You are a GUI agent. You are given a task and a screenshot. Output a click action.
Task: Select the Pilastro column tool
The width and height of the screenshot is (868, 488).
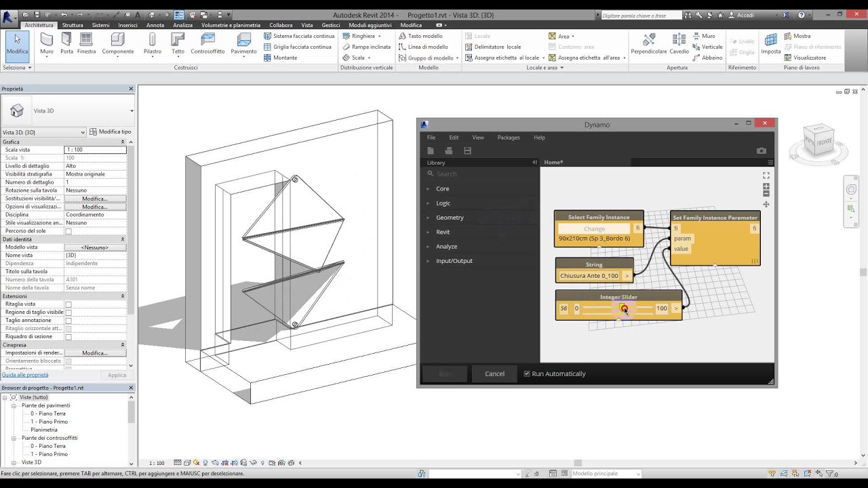(x=153, y=43)
